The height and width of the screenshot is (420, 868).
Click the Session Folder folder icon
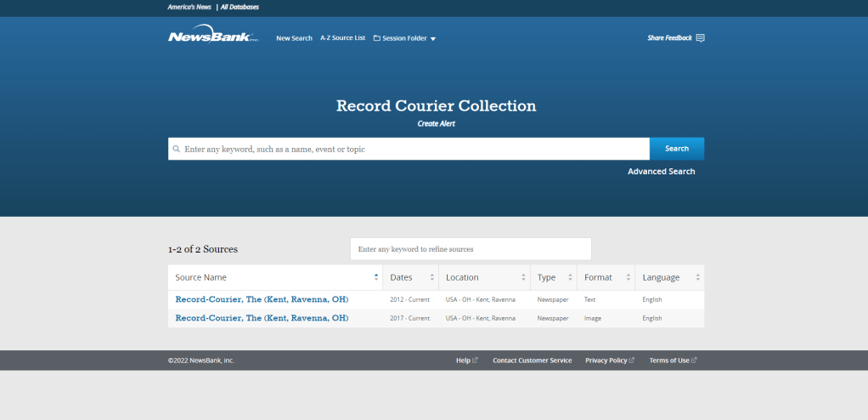point(377,38)
